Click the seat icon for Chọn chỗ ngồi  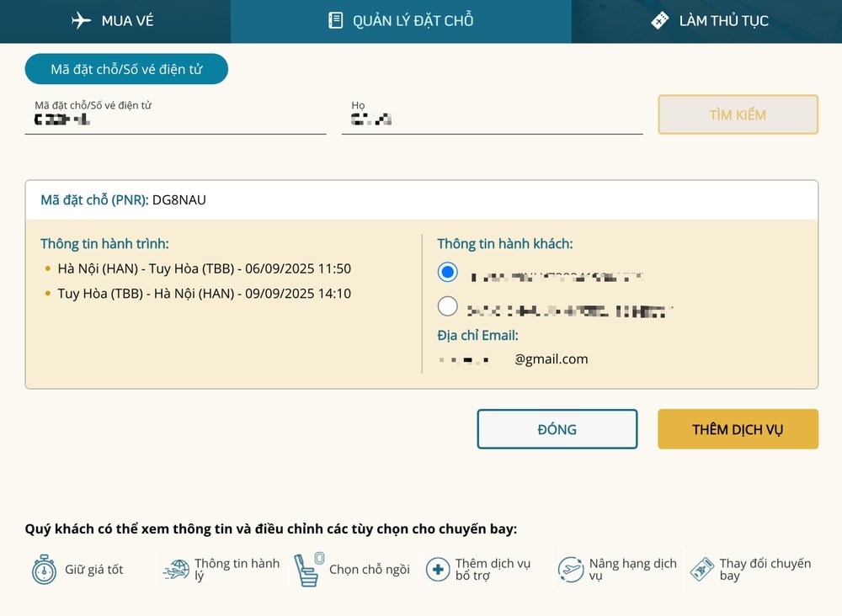tap(309, 570)
